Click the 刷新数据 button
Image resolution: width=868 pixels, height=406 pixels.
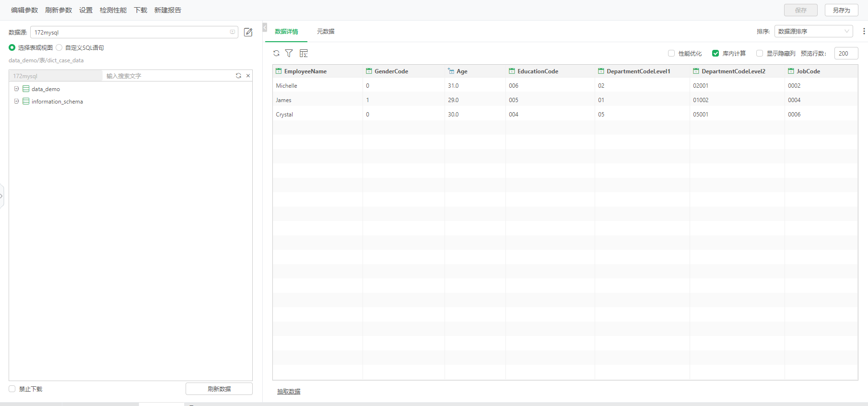click(219, 389)
